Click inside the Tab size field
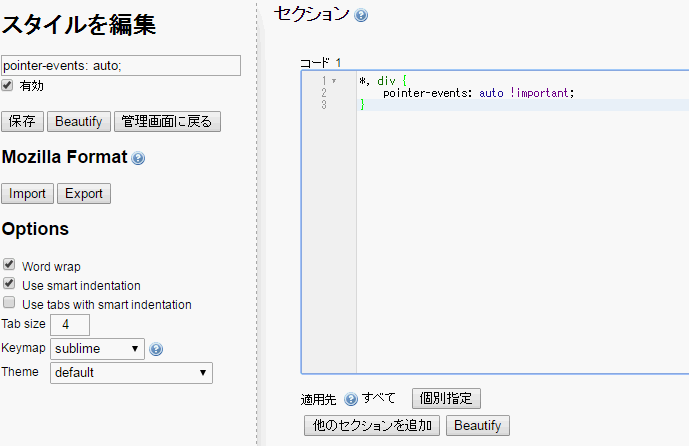Image resolution: width=689 pixels, height=446 pixels. tap(70, 325)
